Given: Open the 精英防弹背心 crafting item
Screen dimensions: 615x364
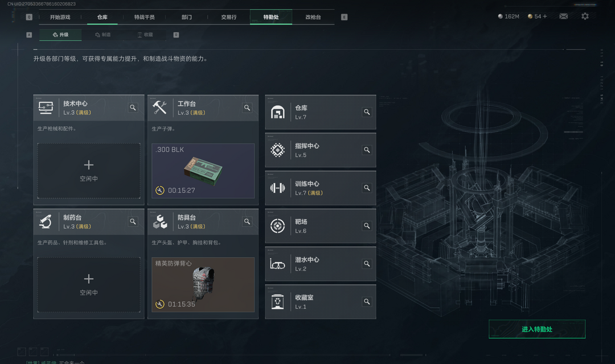Looking at the screenshot, I should click(203, 284).
